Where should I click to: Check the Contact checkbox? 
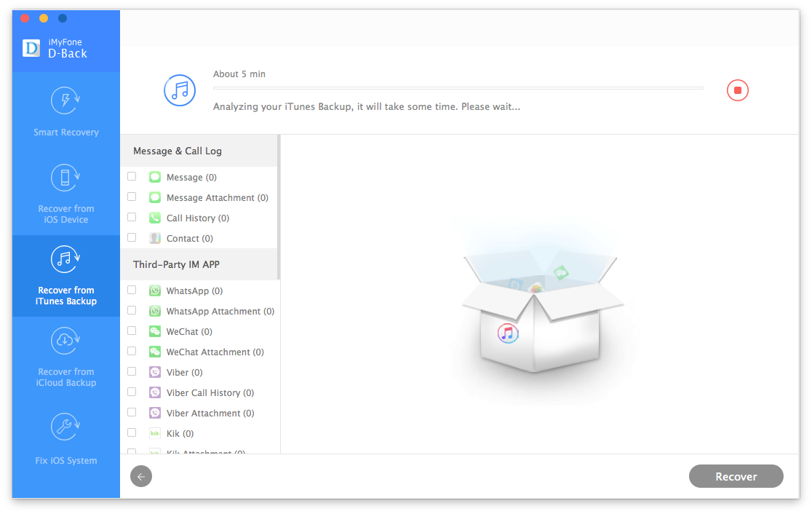coord(132,237)
